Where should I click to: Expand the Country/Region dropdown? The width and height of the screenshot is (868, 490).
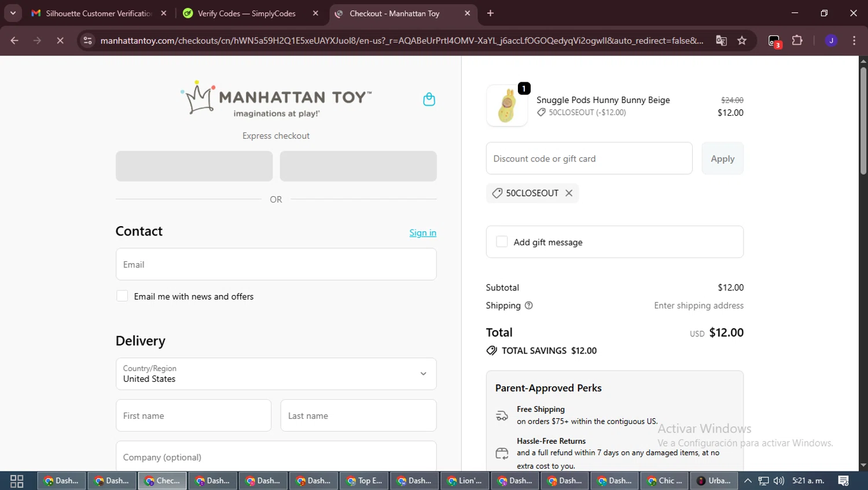click(x=276, y=374)
